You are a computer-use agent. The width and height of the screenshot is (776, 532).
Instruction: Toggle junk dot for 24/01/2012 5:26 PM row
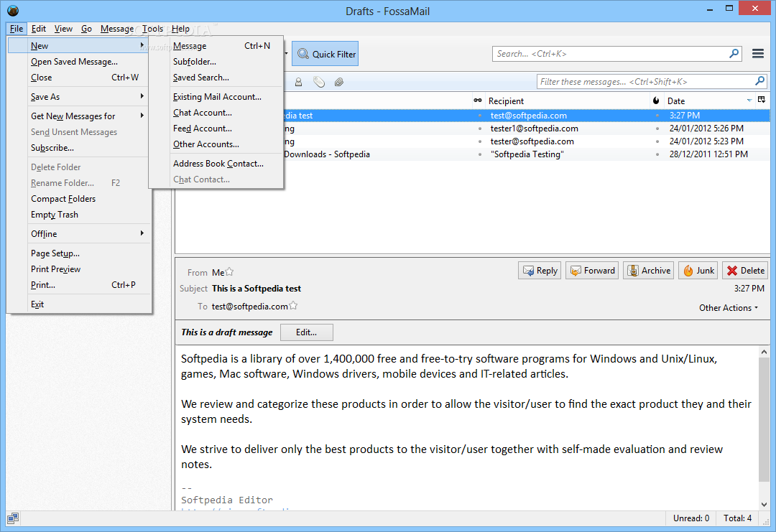tap(657, 129)
